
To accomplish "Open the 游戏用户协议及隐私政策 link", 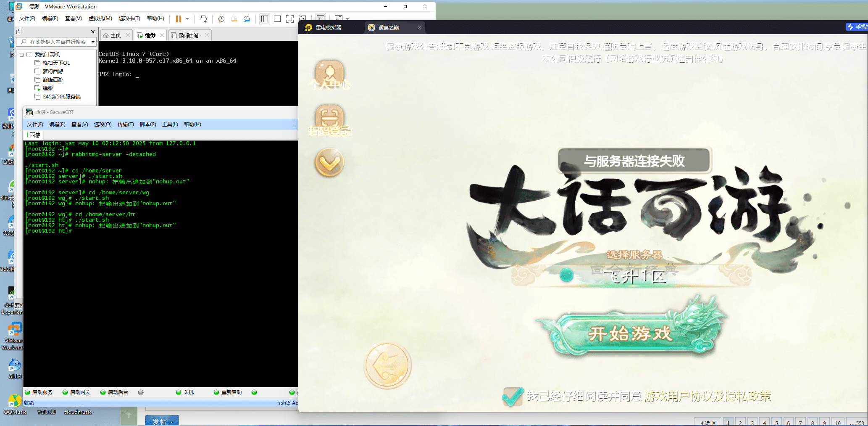I will point(708,396).
